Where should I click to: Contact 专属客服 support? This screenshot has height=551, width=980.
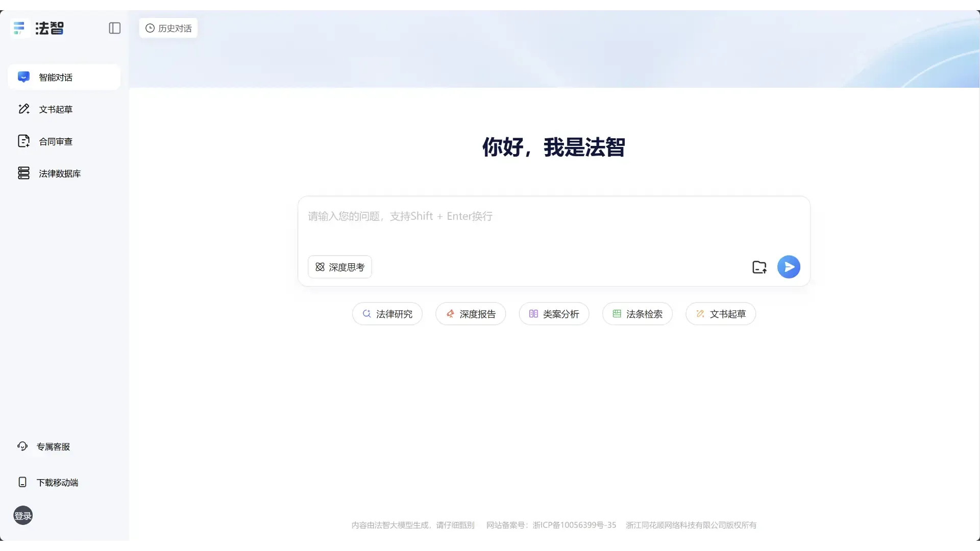coord(44,446)
